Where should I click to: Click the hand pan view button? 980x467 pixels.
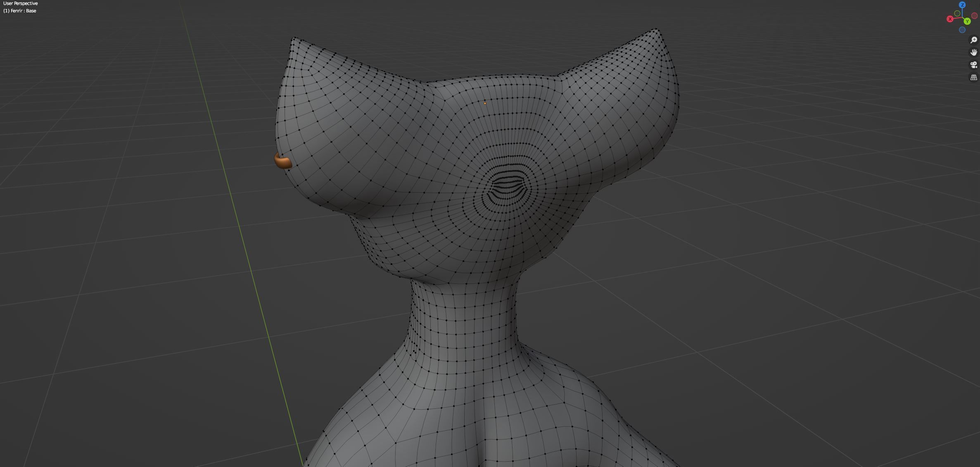coord(974,52)
